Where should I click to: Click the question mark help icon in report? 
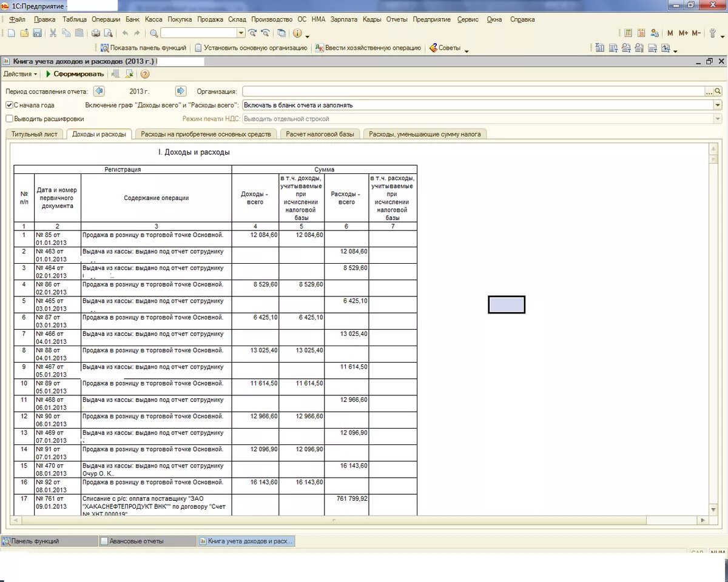click(x=145, y=74)
